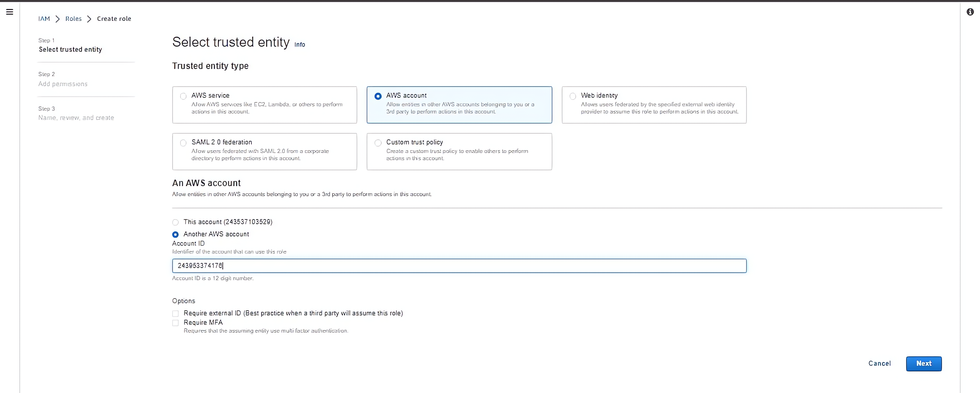Click the Account ID input field

click(459, 266)
